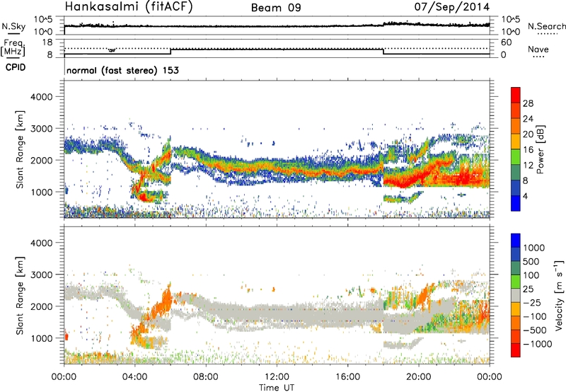Select the CPID row label
Viewport: 566px width, 392px height.
[16, 67]
